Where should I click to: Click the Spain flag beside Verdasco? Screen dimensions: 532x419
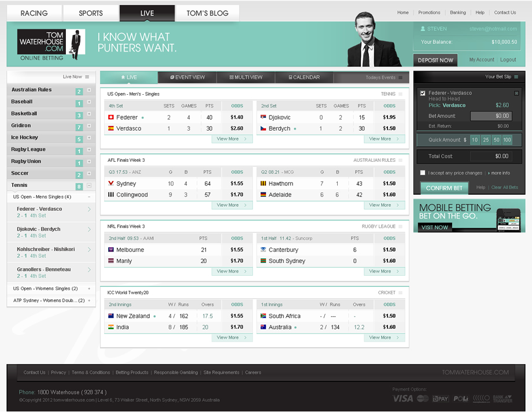110,128
